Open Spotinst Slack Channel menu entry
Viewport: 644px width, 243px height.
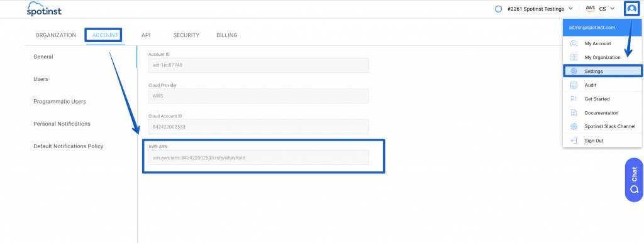pos(602,127)
